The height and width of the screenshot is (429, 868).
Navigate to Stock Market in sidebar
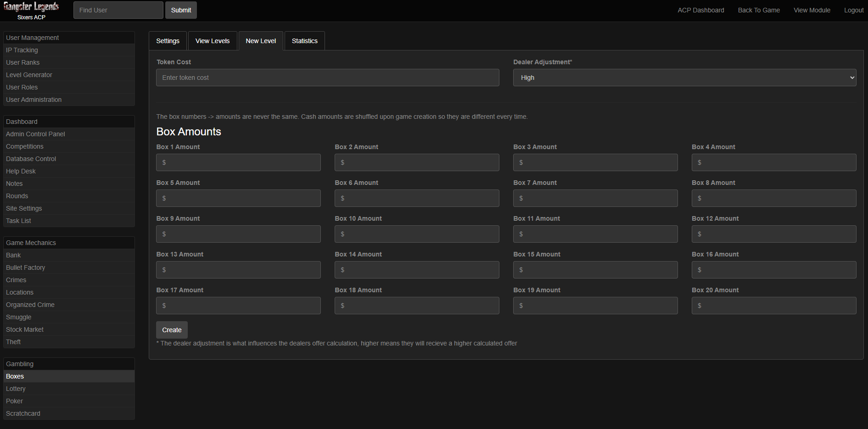pyautogui.click(x=25, y=329)
